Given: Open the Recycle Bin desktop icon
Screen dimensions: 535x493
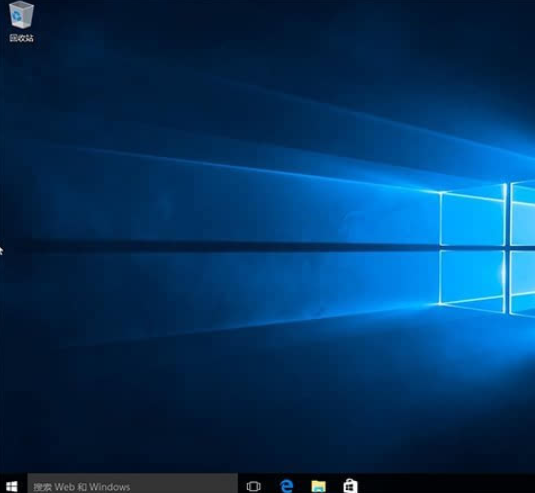Looking at the screenshot, I should [x=21, y=21].
